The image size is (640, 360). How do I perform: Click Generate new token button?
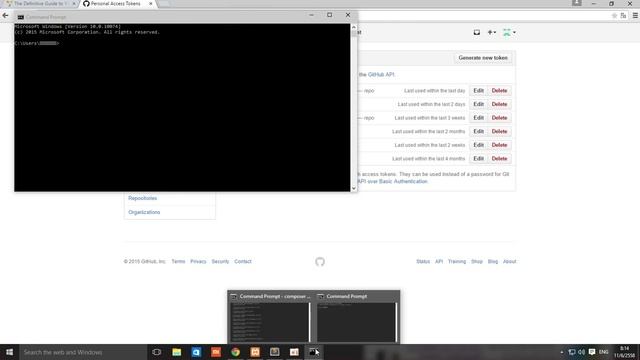point(483,58)
